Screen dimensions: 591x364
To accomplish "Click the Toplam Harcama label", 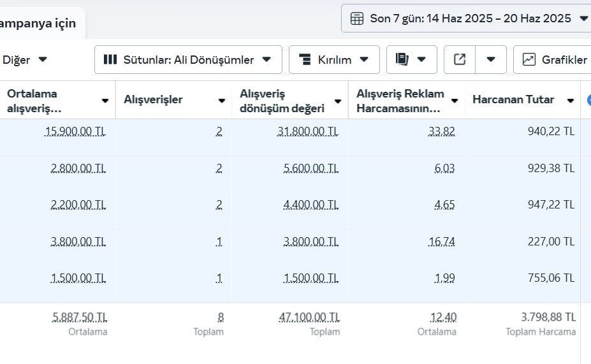I will [x=541, y=331].
